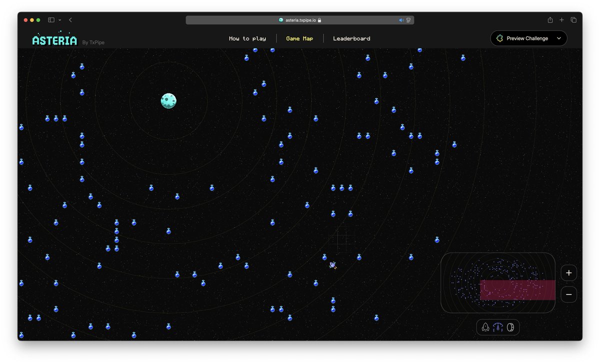The height and width of the screenshot is (364, 600).
Task: Click the reader icon in the address bar
Action: tap(408, 20)
